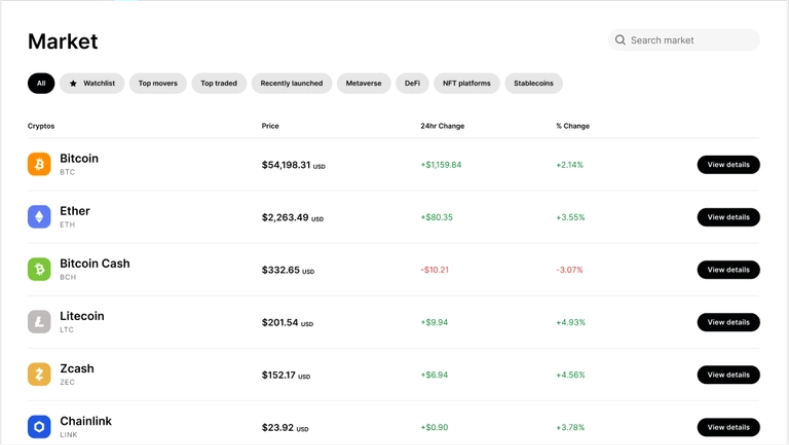
Task: View details for Bitcoin
Action: [728, 164]
